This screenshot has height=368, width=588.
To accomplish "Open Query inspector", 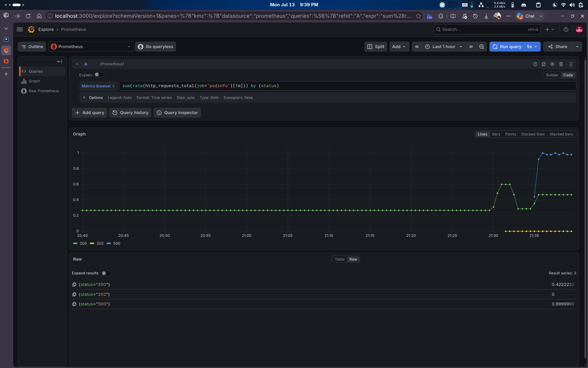I will (177, 113).
